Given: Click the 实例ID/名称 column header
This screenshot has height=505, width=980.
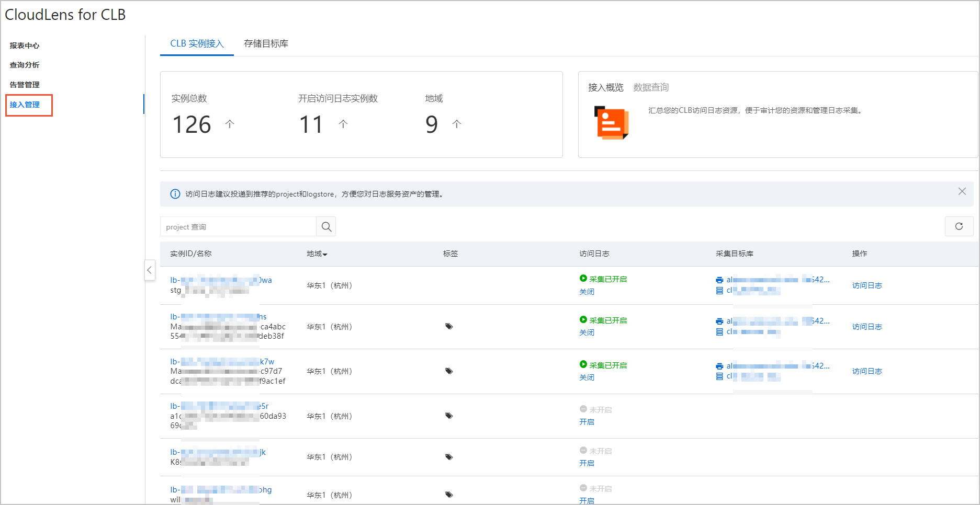Looking at the screenshot, I should pyautogui.click(x=191, y=254).
